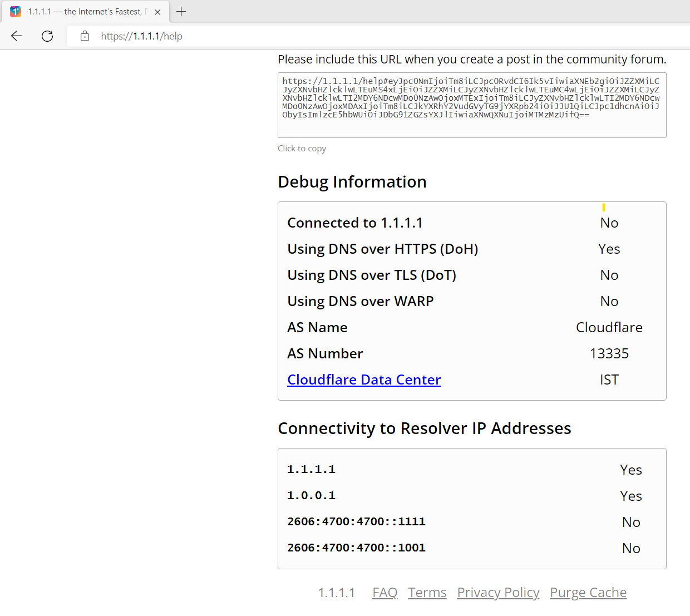This screenshot has height=616, width=690.
Task: Reload the 1.1.1.1 help page
Action: point(47,36)
